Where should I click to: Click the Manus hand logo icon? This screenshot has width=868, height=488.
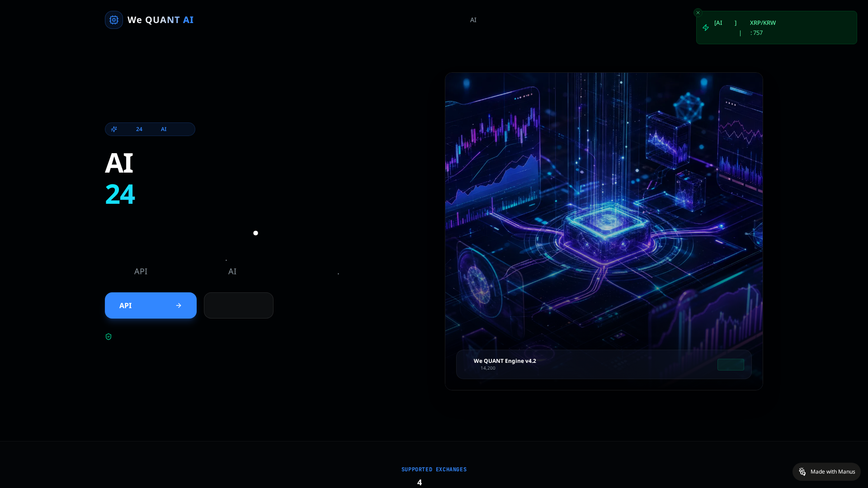coord(802,472)
